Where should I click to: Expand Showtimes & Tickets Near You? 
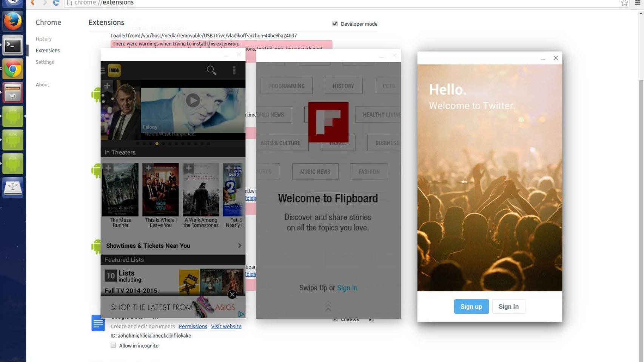(x=173, y=245)
